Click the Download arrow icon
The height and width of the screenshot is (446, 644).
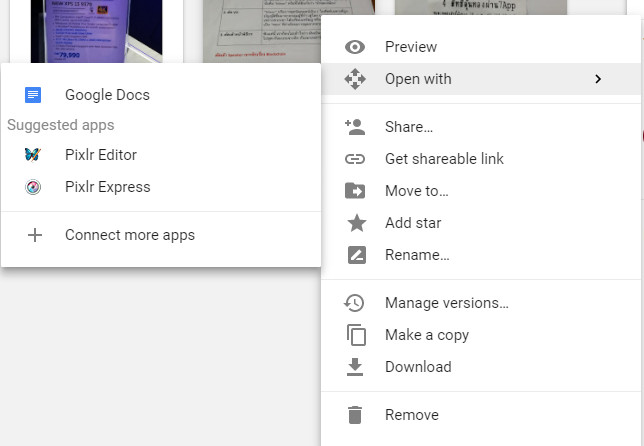[355, 367]
